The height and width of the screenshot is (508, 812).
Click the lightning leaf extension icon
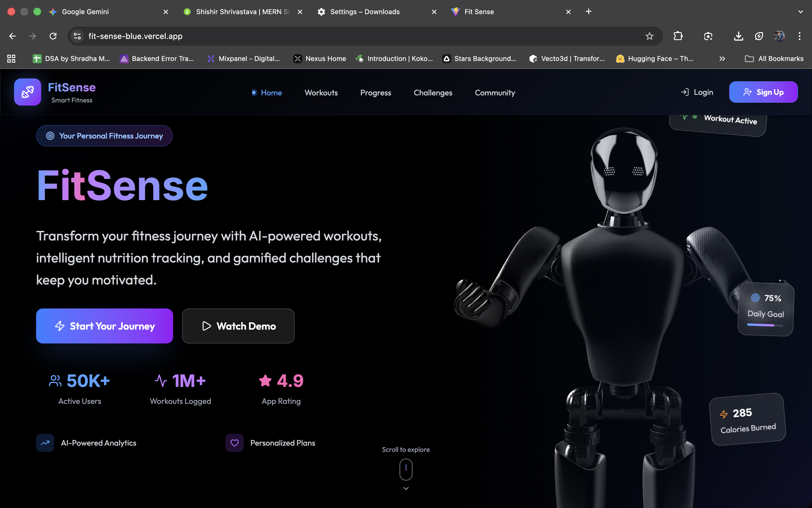click(759, 36)
